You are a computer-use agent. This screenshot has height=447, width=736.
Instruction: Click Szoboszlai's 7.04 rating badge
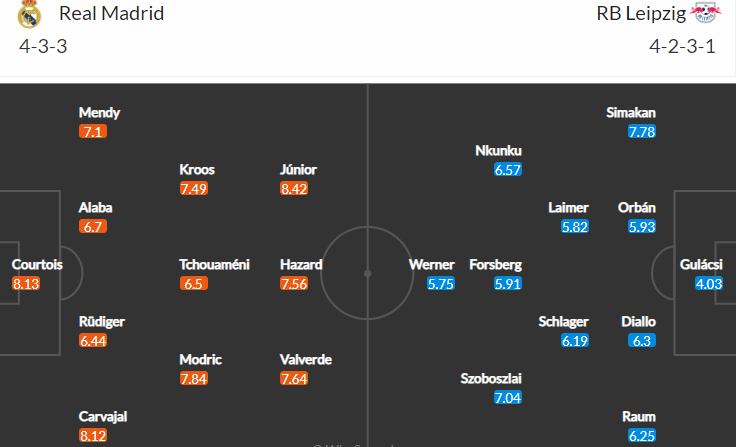508,398
